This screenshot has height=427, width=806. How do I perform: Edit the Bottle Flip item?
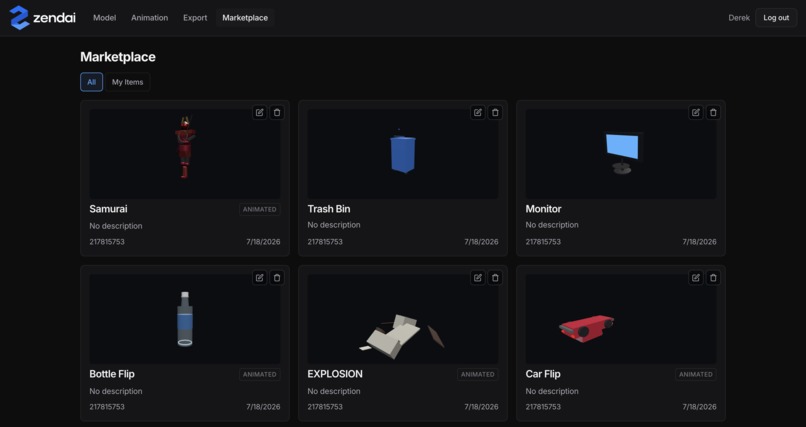pos(260,278)
